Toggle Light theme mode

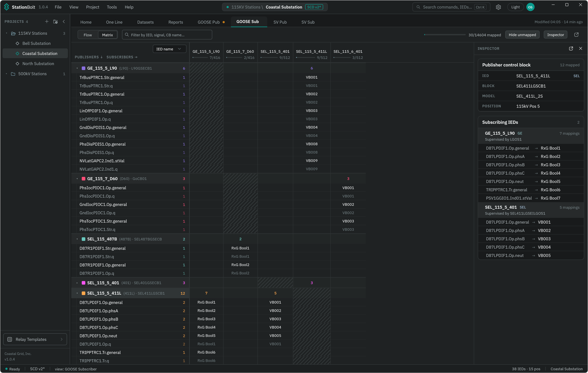(x=515, y=7)
